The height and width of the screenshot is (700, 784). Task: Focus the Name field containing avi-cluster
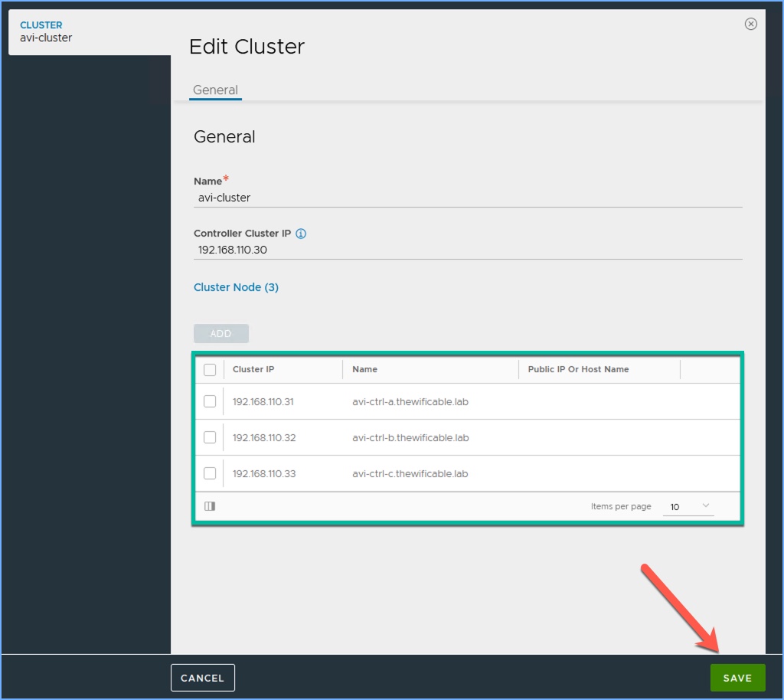pos(467,198)
